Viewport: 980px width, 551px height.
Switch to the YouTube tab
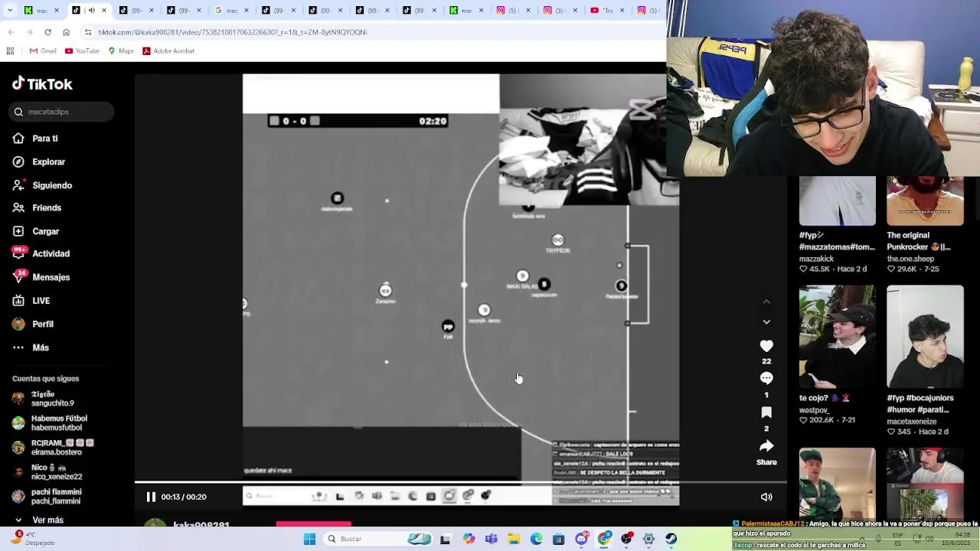coord(606,10)
